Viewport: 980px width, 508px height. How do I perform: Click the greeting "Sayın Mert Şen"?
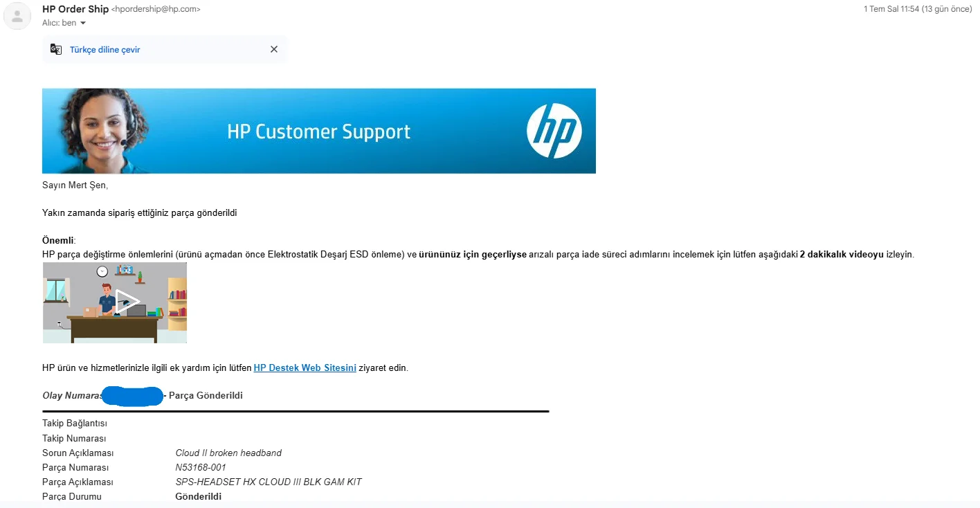pos(75,185)
